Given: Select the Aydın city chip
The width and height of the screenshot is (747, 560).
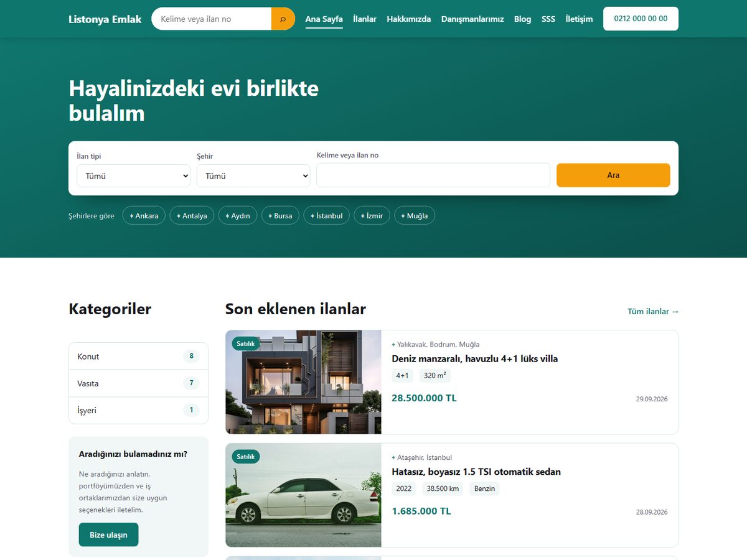Looking at the screenshot, I should pyautogui.click(x=238, y=215).
